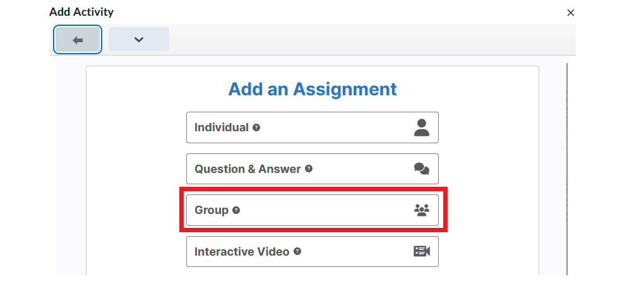This screenshot has width=644, height=284.
Task: Click the back arrow button
Action: pos(78,40)
